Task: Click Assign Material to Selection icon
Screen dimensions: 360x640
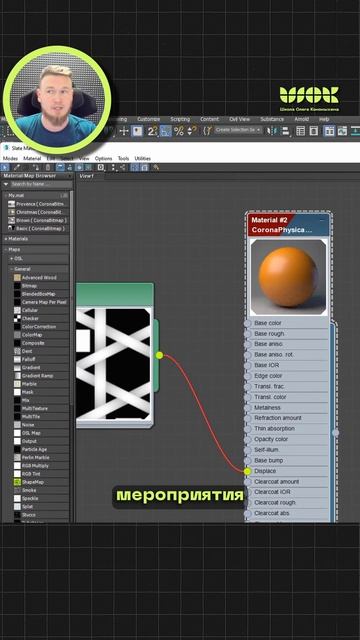Action: [37, 167]
